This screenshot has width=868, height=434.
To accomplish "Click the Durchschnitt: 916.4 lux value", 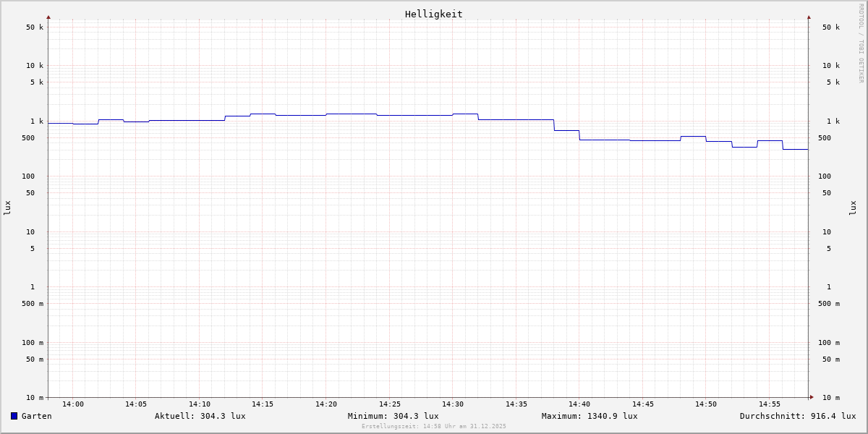I will (797, 416).
